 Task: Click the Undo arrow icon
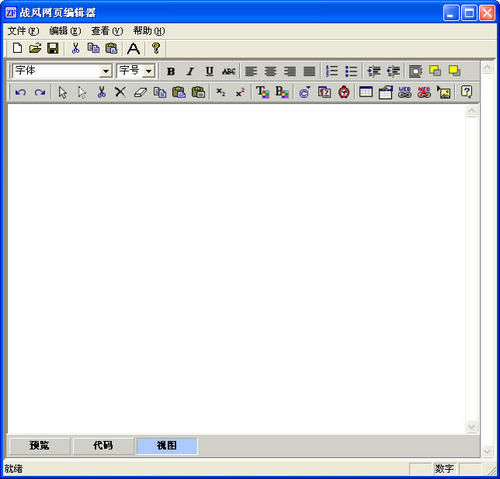[21, 92]
